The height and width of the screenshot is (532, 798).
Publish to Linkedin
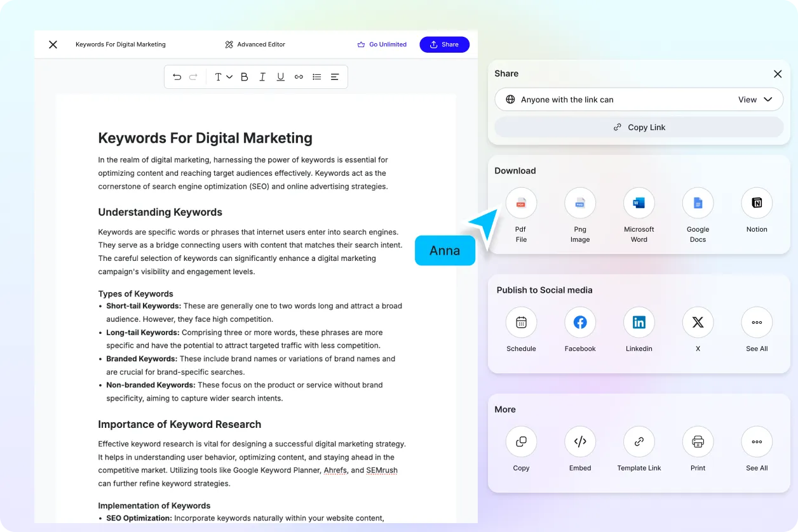point(639,323)
